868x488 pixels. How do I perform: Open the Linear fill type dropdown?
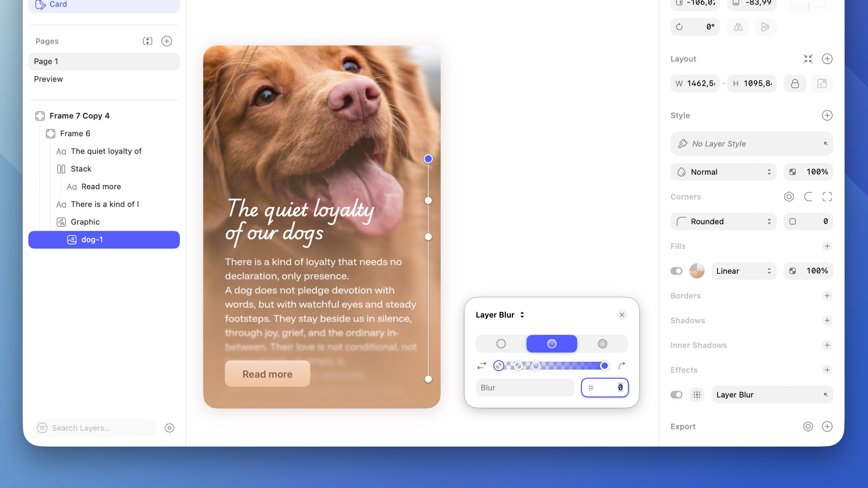click(744, 271)
